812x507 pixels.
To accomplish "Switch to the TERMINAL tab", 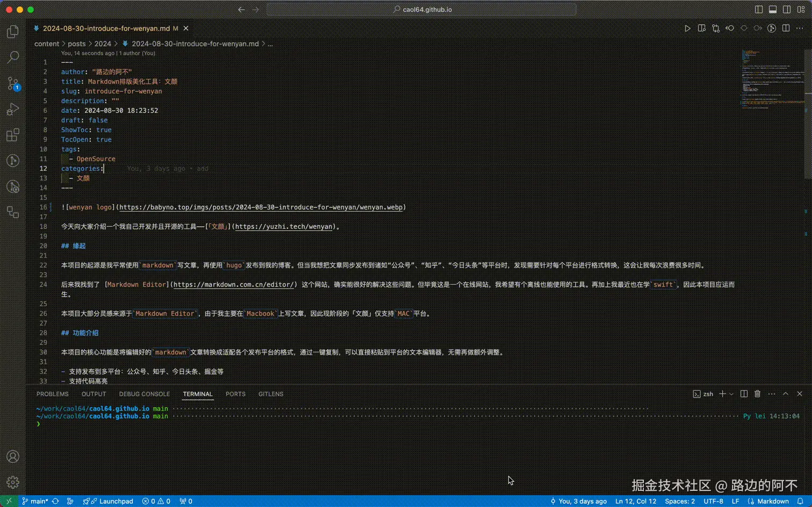I will [x=198, y=394].
